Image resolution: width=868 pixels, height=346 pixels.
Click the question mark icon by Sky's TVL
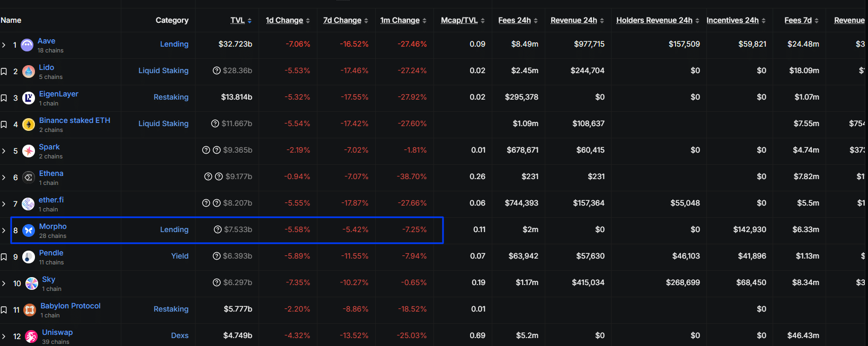[x=217, y=282]
